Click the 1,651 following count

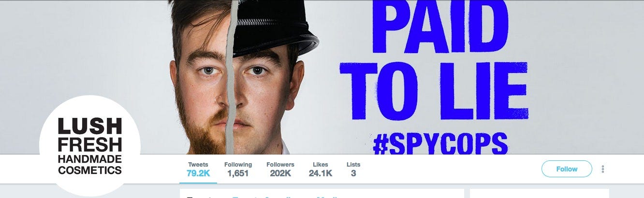coord(238,173)
